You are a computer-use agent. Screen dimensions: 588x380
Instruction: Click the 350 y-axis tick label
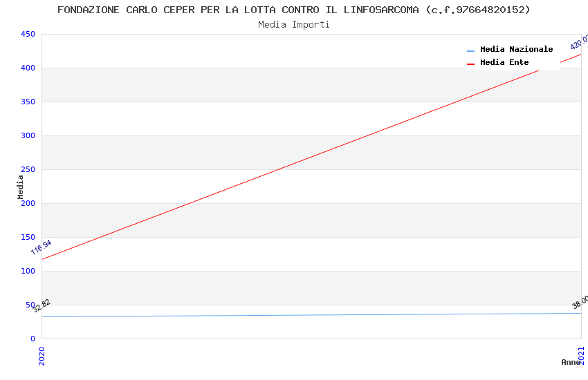pos(28,102)
